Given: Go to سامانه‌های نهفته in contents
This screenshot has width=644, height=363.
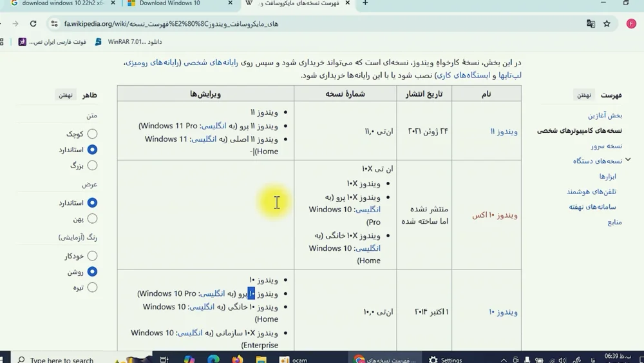Looking at the screenshot, I should pos(592,207).
